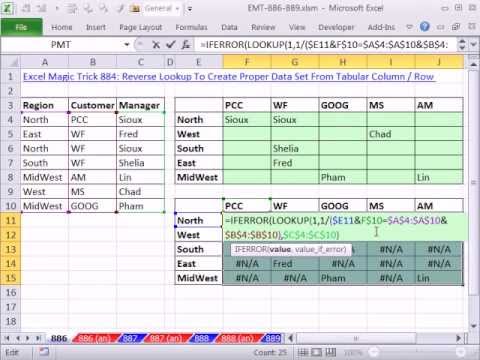Select the Fred cell in row 14
Image resolution: width=480 pixels, height=360 pixels.
point(295,264)
